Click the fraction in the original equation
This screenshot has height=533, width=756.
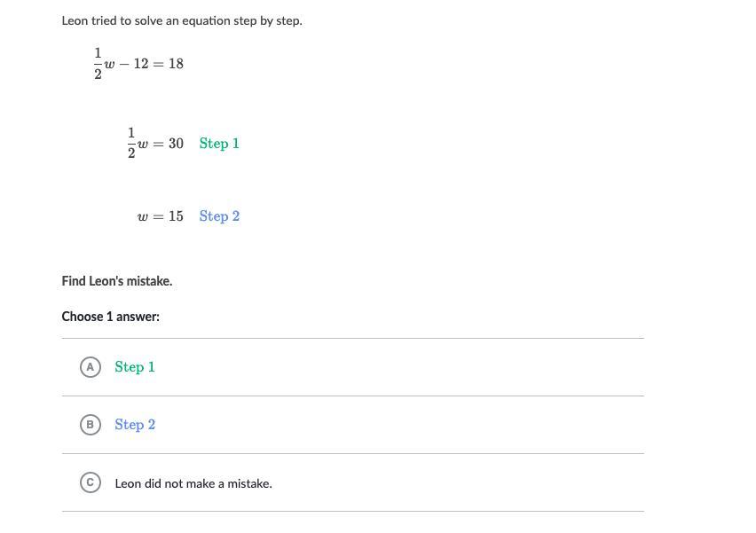coord(98,63)
